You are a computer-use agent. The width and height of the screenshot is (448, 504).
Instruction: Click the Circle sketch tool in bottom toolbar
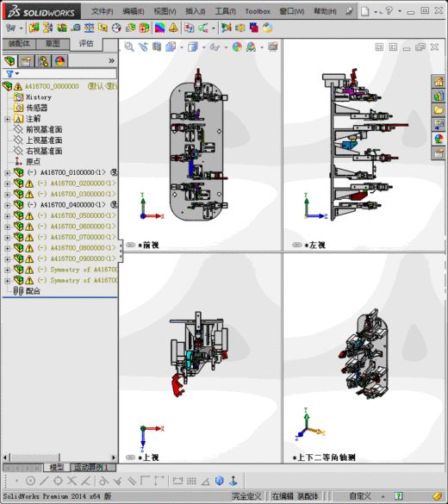pyautogui.click(x=30, y=481)
